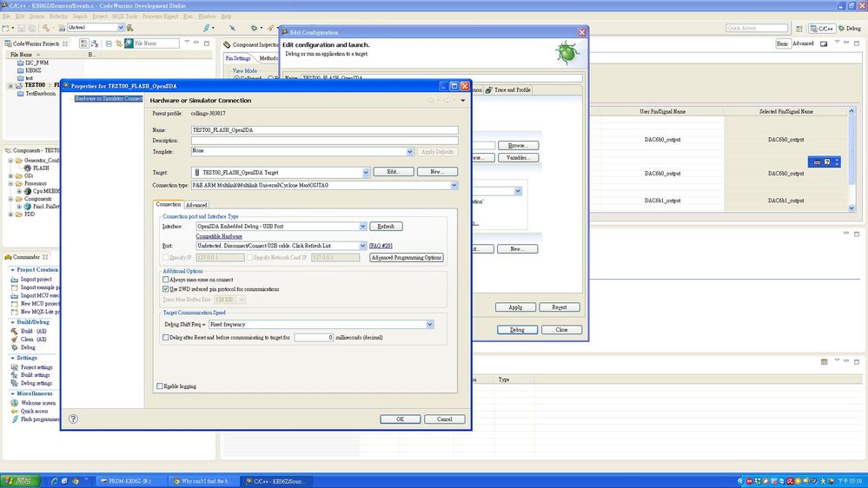The width and height of the screenshot is (868, 488).
Task: Open the Compatible Hardware link
Action: [219, 236]
